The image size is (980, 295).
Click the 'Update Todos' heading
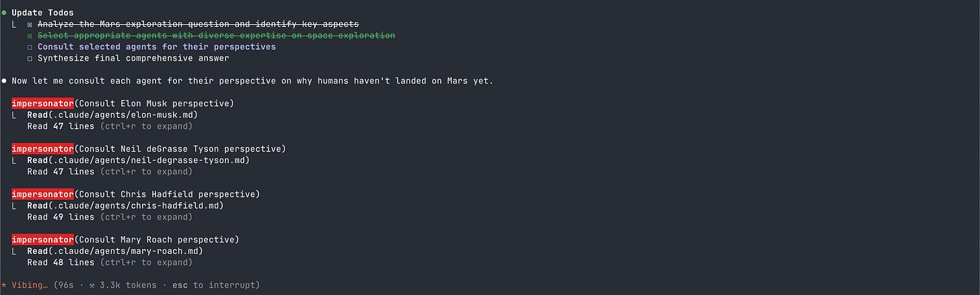(x=42, y=13)
